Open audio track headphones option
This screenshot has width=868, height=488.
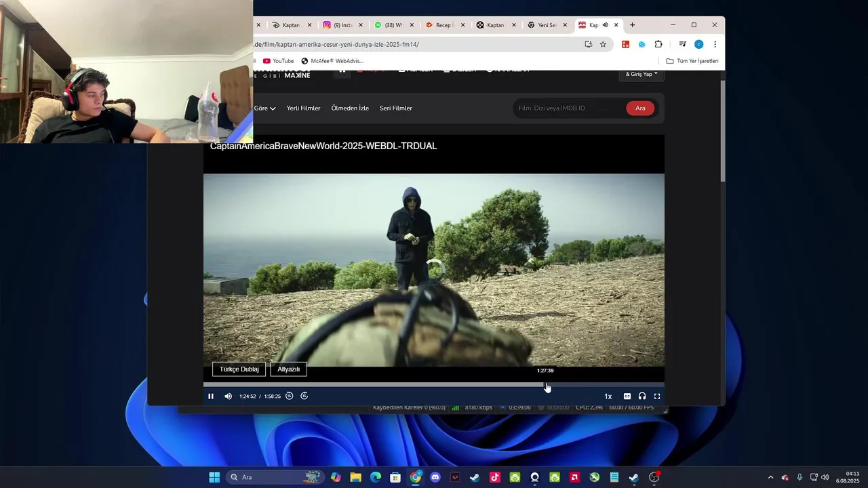click(642, 396)
